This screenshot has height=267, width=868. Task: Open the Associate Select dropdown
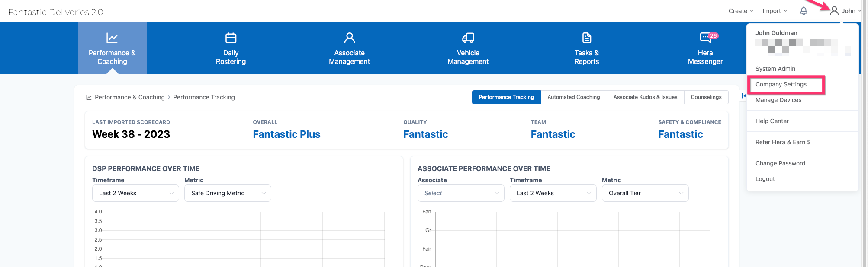pos(461,193)
